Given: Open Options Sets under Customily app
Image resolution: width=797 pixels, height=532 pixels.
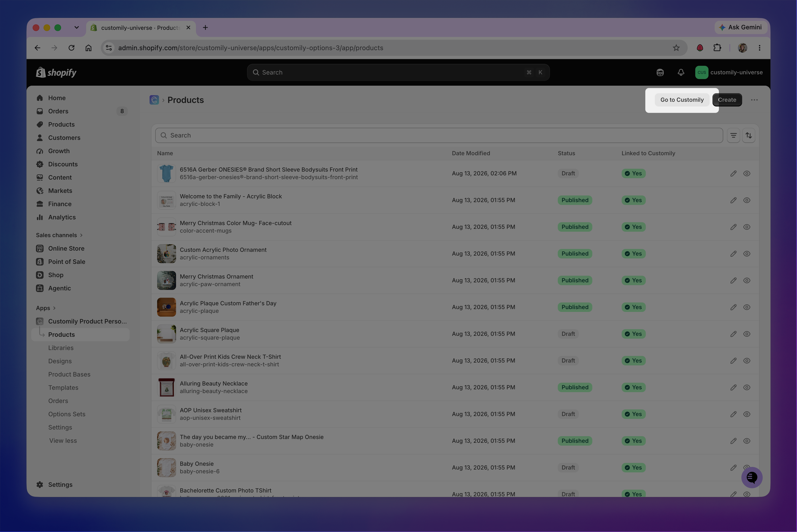Looking at the screenshot, I should (66, 414).
